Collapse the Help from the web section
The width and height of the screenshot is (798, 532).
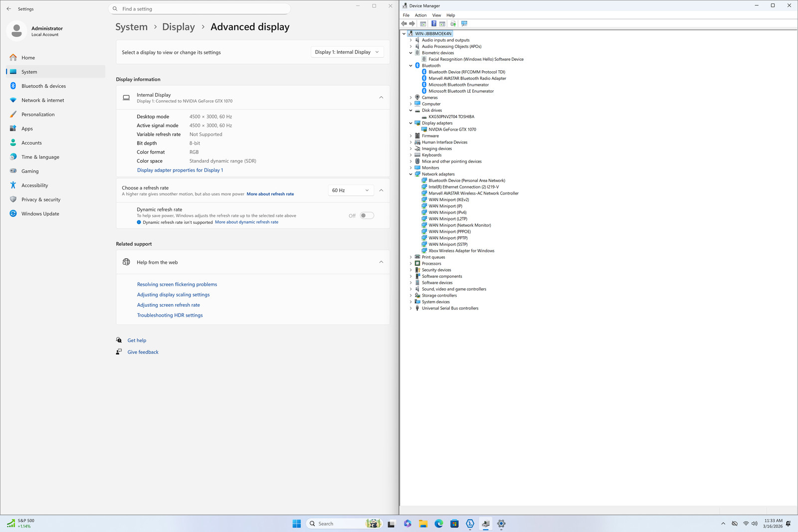[381, 262]
